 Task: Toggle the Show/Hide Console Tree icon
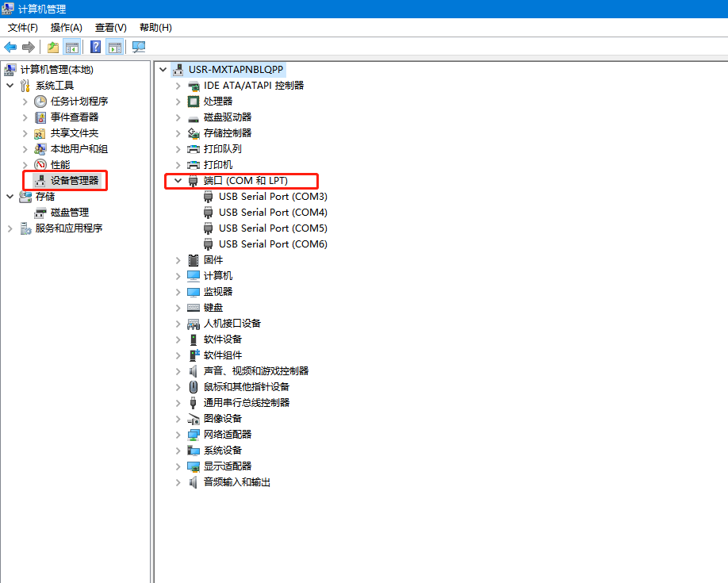pos(72,47)
